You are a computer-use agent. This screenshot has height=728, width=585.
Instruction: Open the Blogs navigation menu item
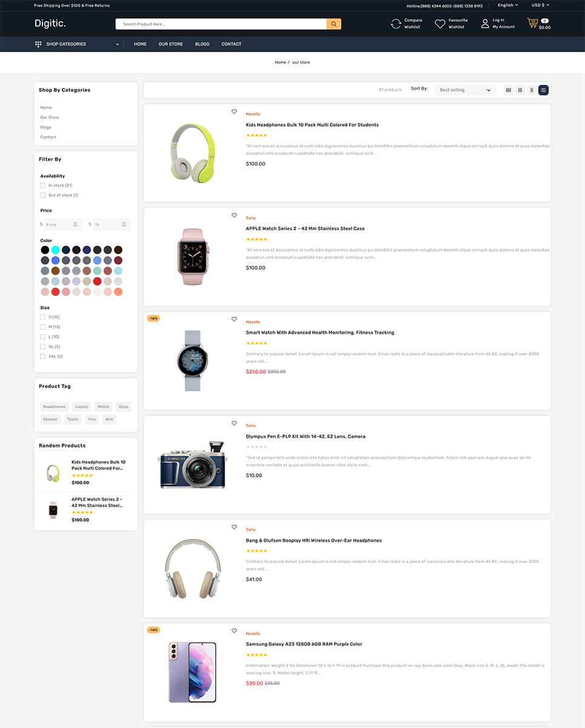[202, 44]
